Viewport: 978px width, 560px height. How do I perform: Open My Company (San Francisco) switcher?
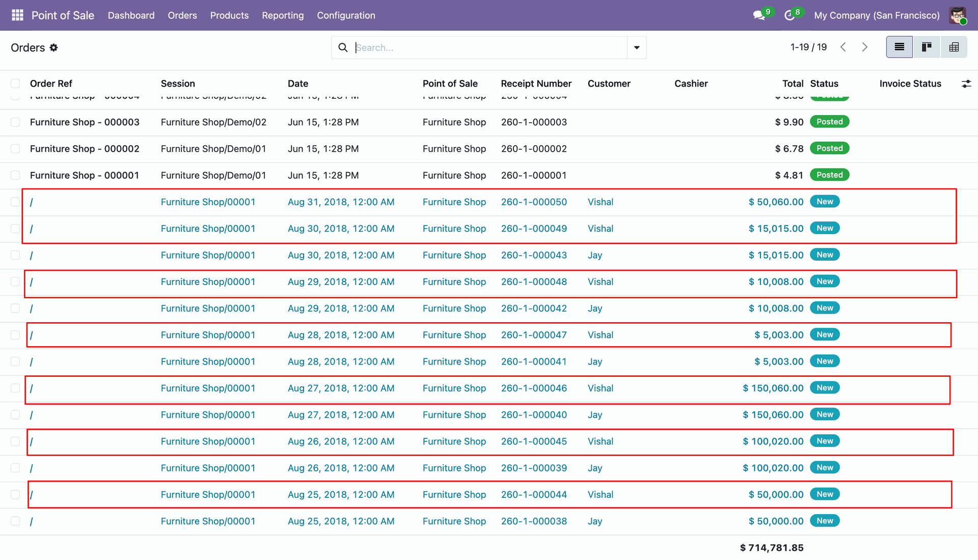(877, 15)
